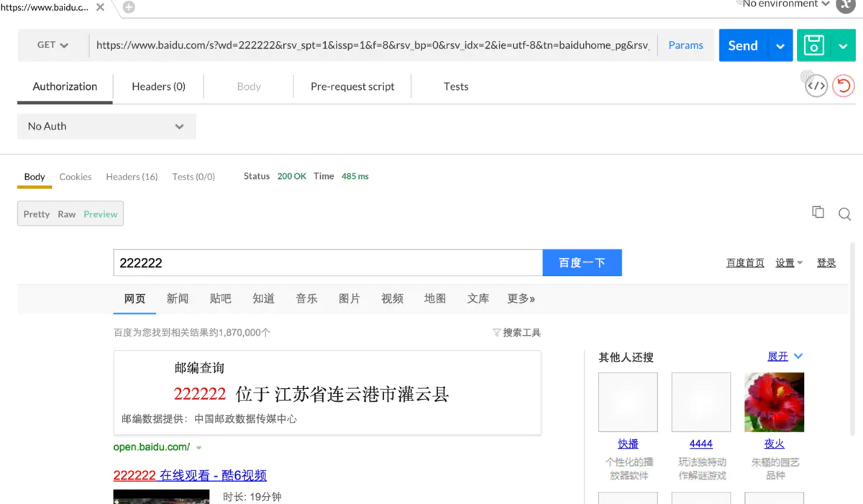Click the 485 ms time value
Viewport: 863px width, 504px height.
(x=355, y=176)
